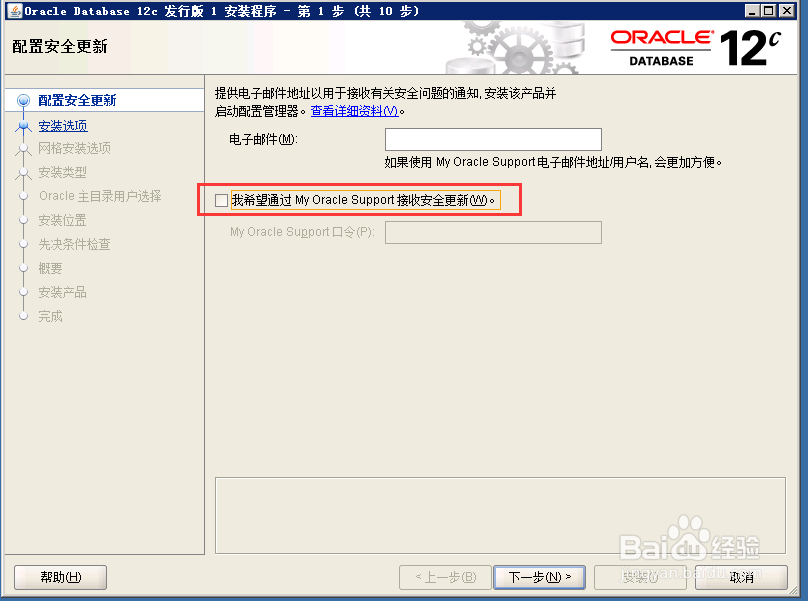
Task: Click 下一步 to proceed
Action: click(539, 577)
